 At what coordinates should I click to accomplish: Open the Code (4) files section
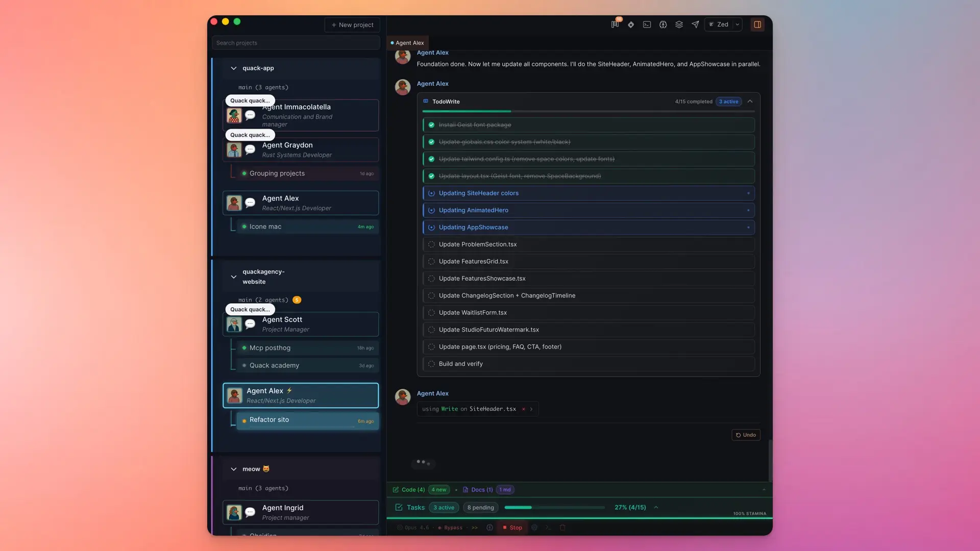pos(409,490)
